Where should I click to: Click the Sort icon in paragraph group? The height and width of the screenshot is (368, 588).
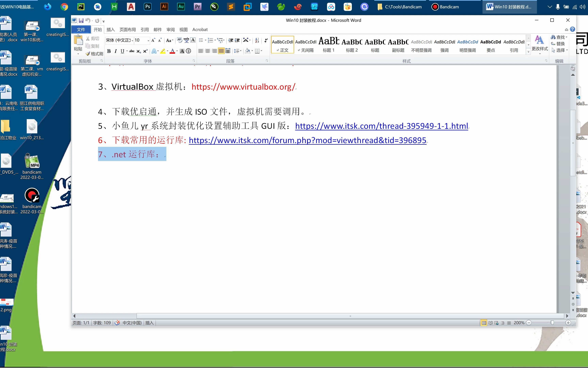(x=257, y=40)
